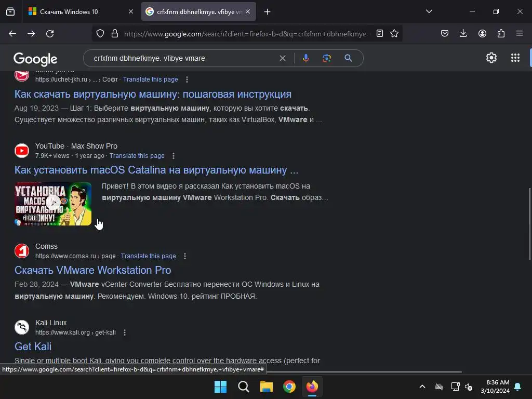Open the extensions puzzle icon
This screenshot has width=532, height=399.
point(501,33)
